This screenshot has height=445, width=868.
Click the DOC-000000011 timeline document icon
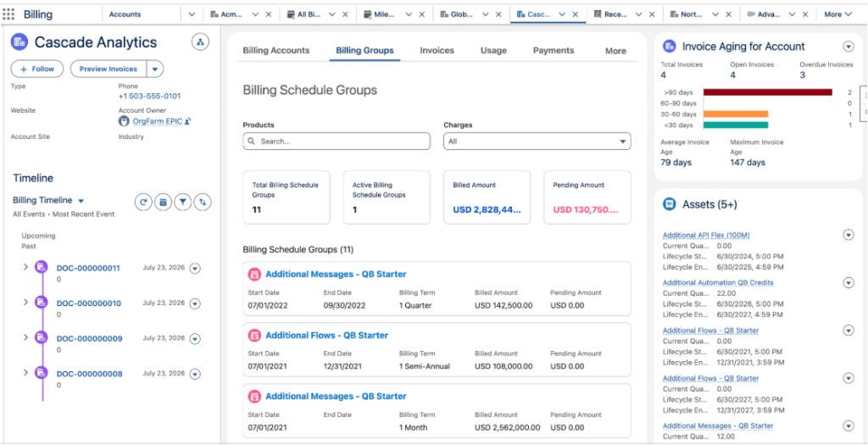click(x=41, y=267)
